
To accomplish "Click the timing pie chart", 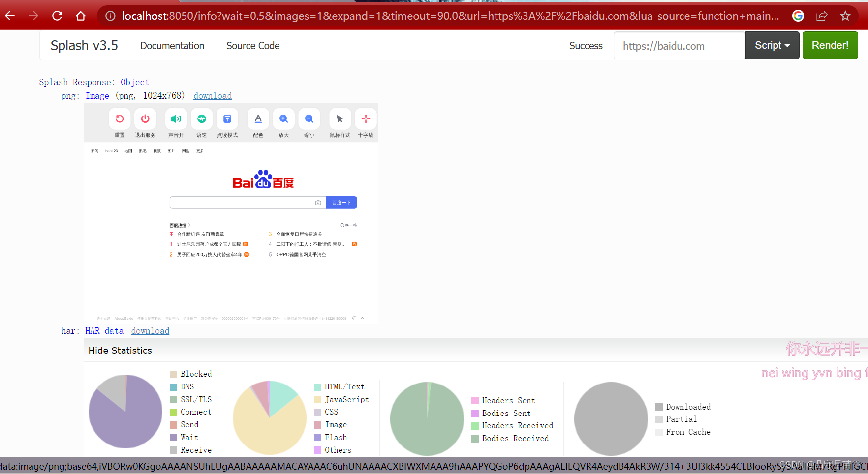I will coord(125,412).
